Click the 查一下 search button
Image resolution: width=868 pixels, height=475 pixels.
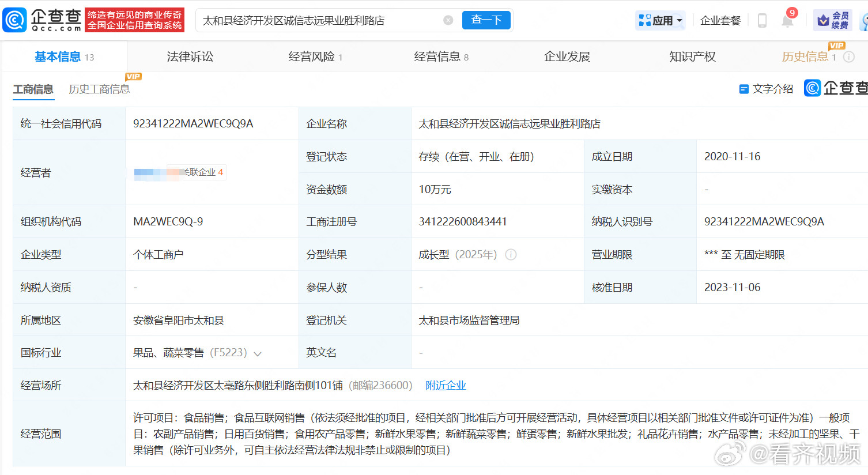coord(486,20)
